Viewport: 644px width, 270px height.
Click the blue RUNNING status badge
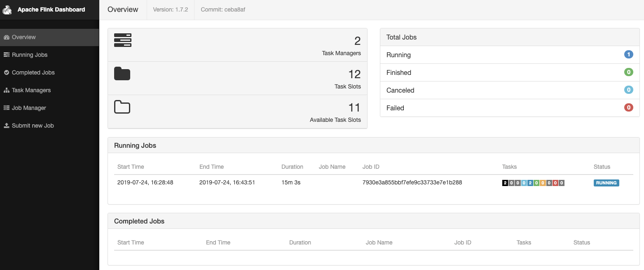(606, 183)
